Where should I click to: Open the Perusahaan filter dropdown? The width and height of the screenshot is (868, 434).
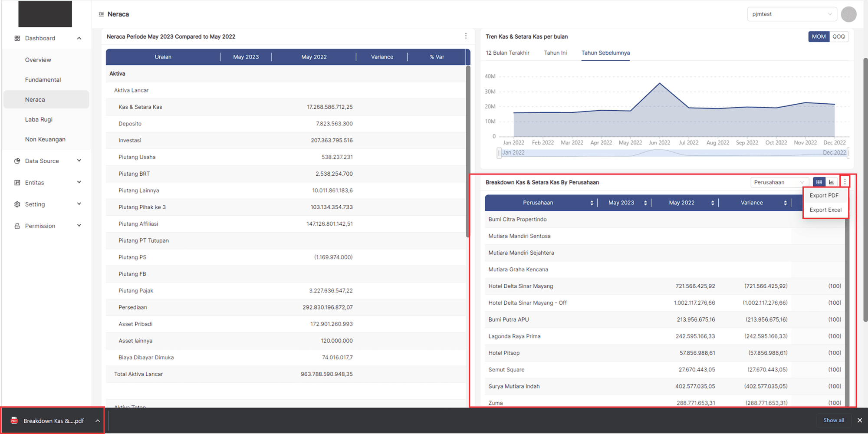coord(779,182)
